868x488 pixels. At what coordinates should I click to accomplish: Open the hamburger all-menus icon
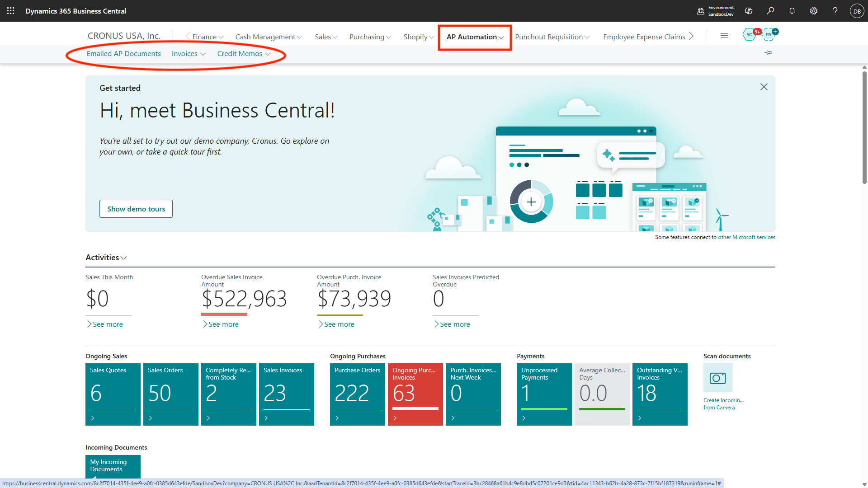[x=724, y=36]
